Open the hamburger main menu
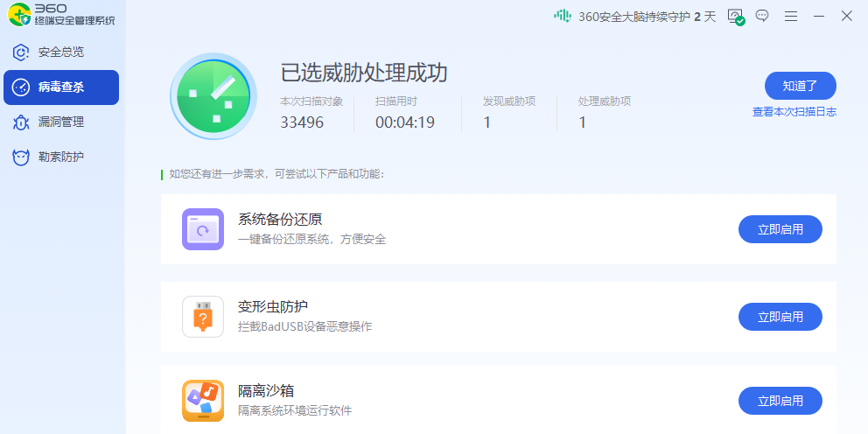 pyautogui.click(x=791, y=16)
